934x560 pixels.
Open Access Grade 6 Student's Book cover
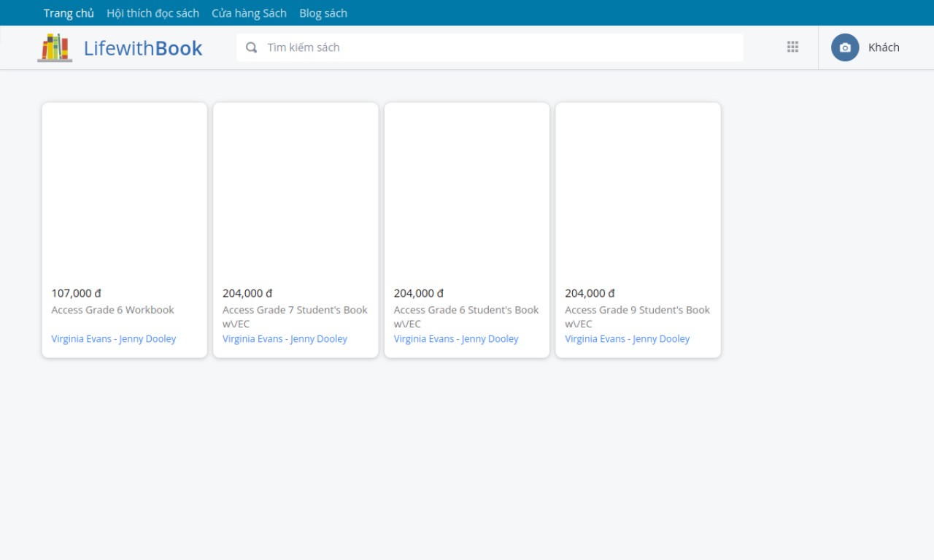tap(467, 191)
